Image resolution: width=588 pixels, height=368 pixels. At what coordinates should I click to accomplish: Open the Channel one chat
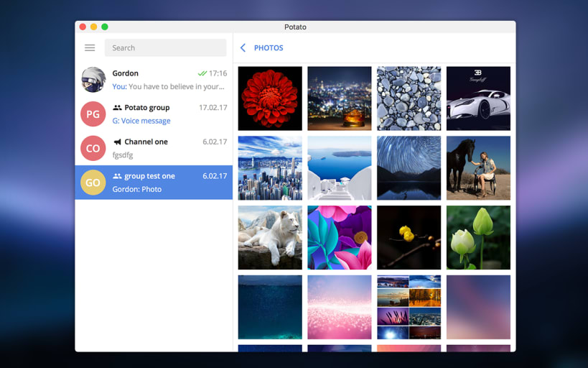pyautogui.click(x=154, y=148)
